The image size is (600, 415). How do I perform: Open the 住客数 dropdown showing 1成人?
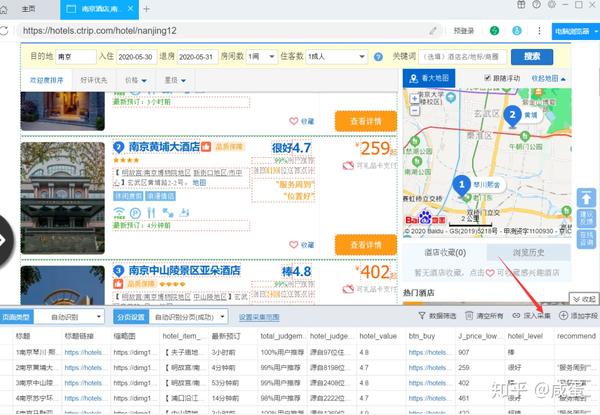[337, 57]
